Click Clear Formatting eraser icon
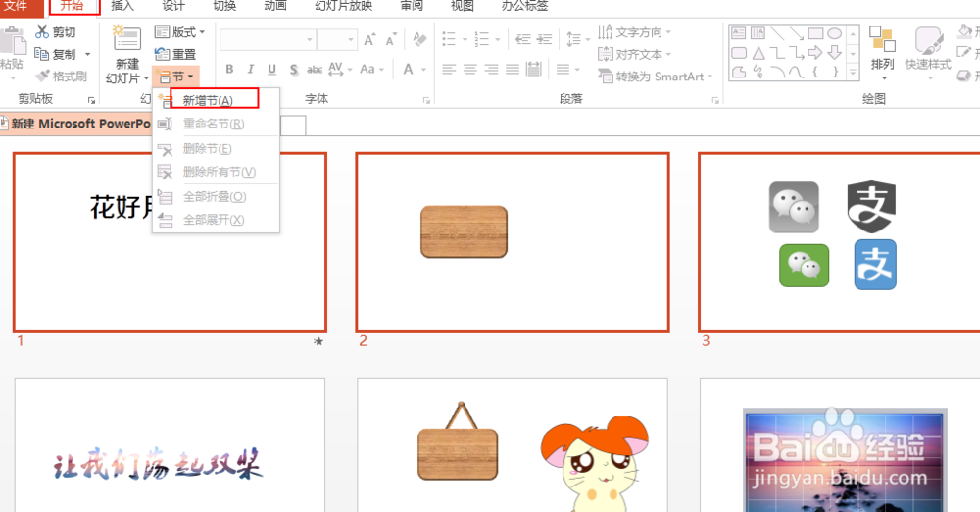 click(x=419, y=40)
